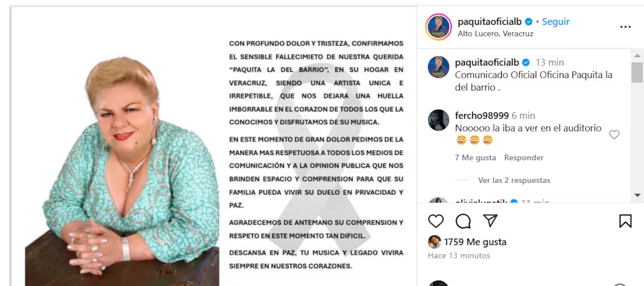Expand Ver las 2 respuestas
644x286 pixels.
(514, 180)
